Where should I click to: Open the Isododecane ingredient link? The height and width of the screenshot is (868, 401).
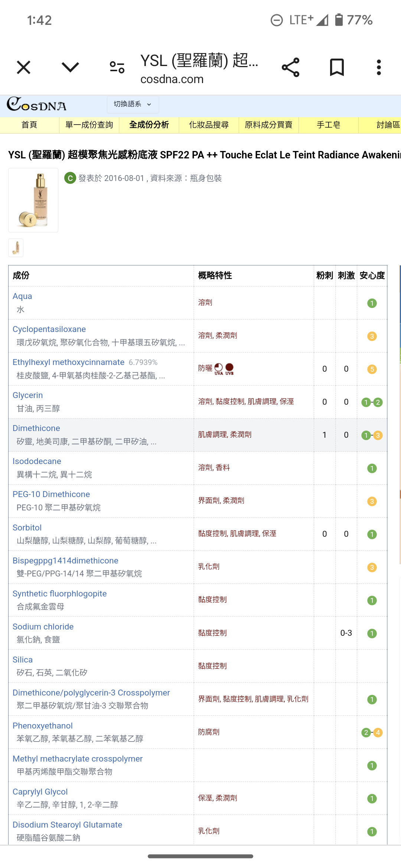coord(37,461)
